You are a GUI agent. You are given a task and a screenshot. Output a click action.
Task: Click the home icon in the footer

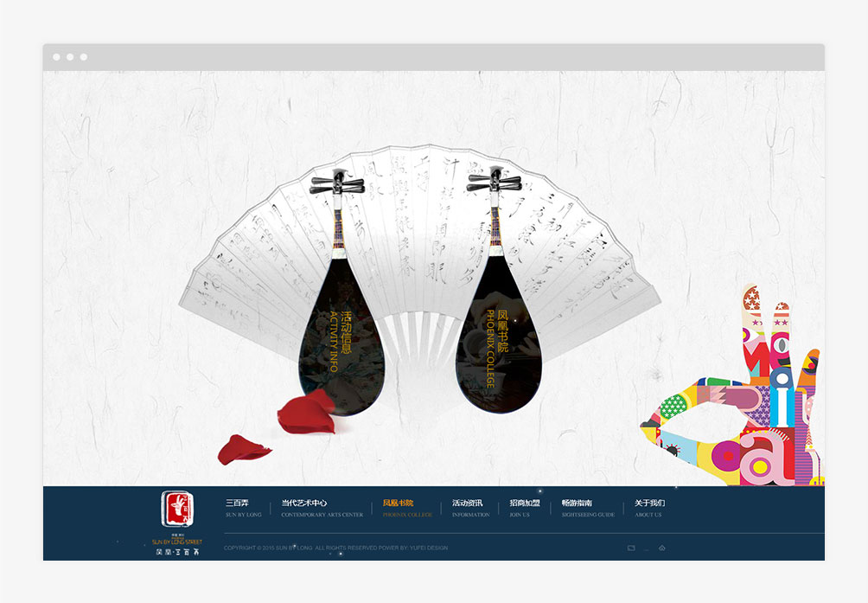point(661,548)
